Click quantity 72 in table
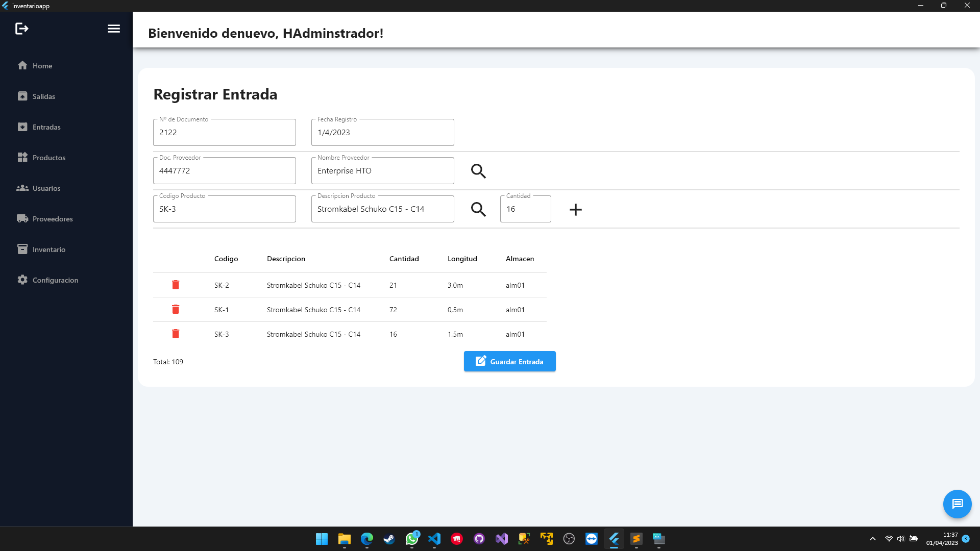Image resolution: width=980 pixels, height=551 pixels. point(393,310)
